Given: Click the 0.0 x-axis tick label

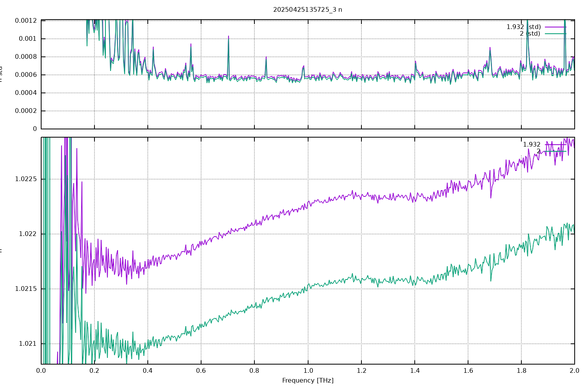Looking at the screenshot, I should click(x=41, y=370).
